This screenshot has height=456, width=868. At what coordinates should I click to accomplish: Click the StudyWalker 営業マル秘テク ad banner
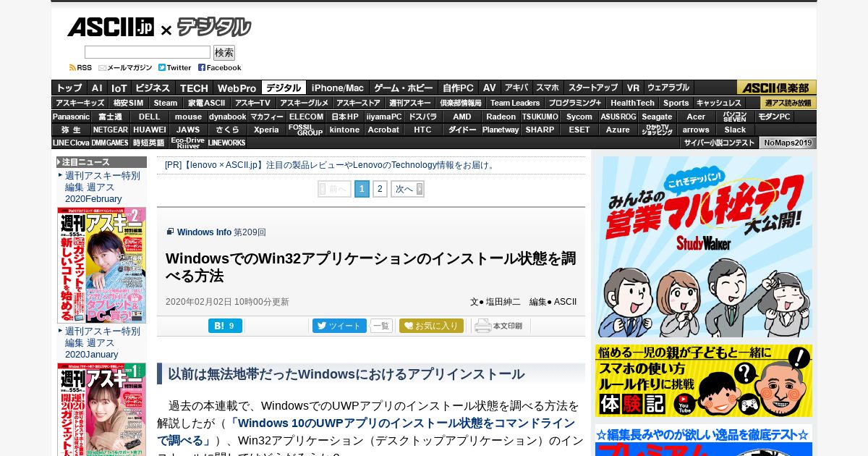coord(704,247)
